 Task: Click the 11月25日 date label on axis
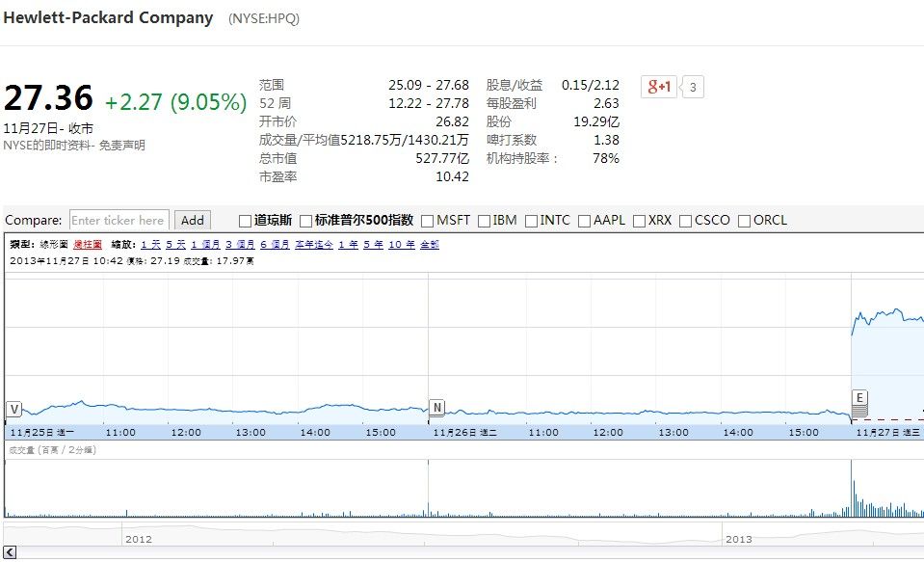(x=41, y=432)
